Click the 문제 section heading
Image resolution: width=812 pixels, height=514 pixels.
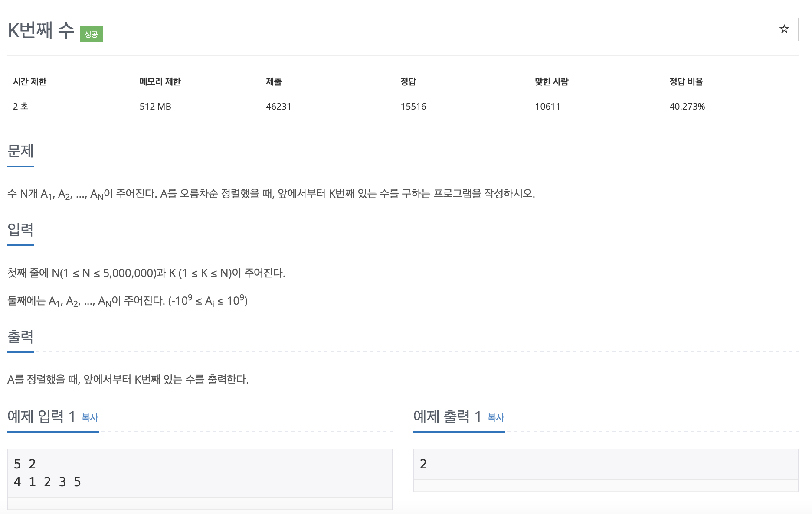[20, 151]
